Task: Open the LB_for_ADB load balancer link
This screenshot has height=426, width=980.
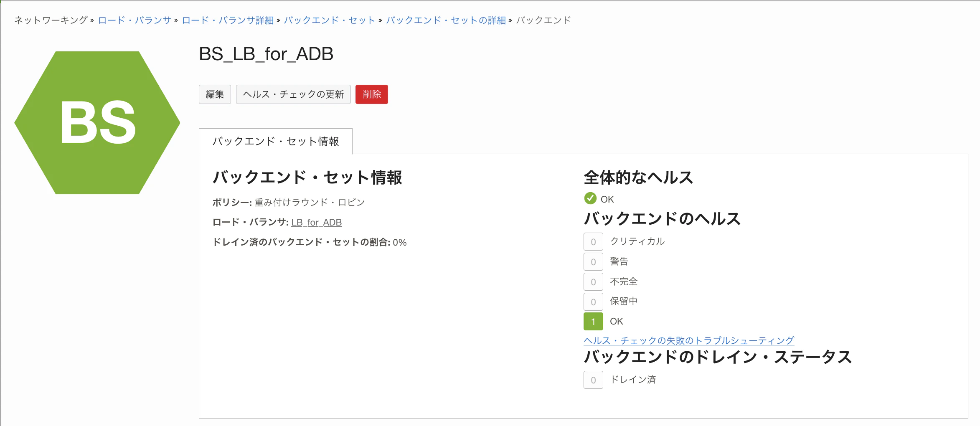Action: click(x=317, y=223)
